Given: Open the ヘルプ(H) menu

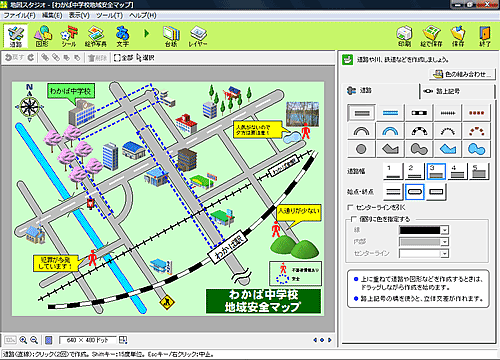Looking at the screenshot, I should pos(143,15).
